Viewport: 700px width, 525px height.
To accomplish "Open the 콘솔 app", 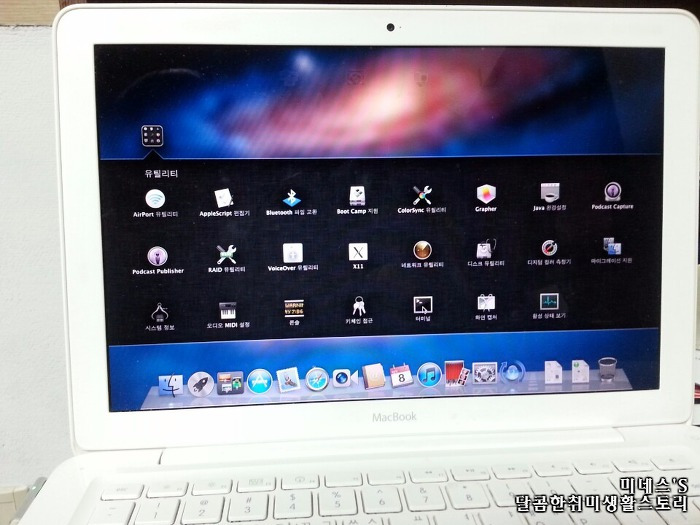I will (x=294, y=309).
